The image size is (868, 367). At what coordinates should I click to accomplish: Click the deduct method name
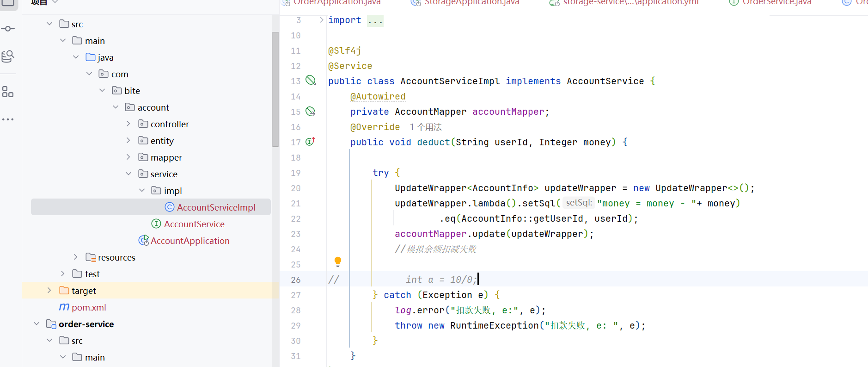(433, 142)
